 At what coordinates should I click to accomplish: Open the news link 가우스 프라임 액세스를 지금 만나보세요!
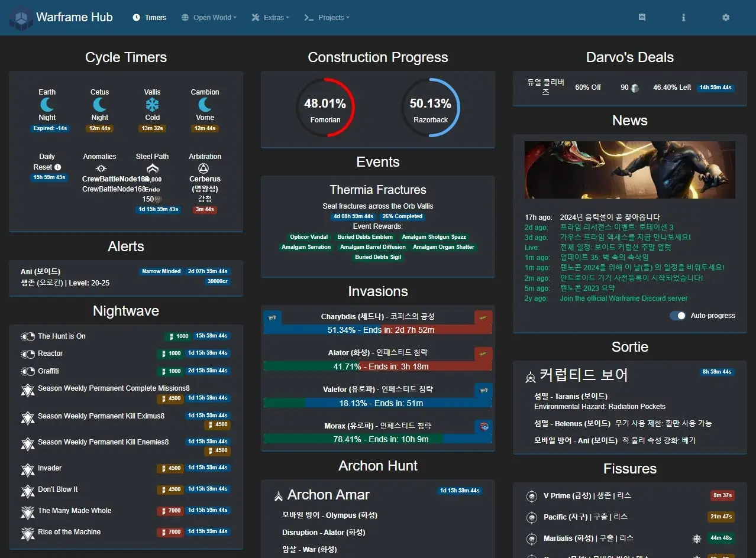(625, 237)
